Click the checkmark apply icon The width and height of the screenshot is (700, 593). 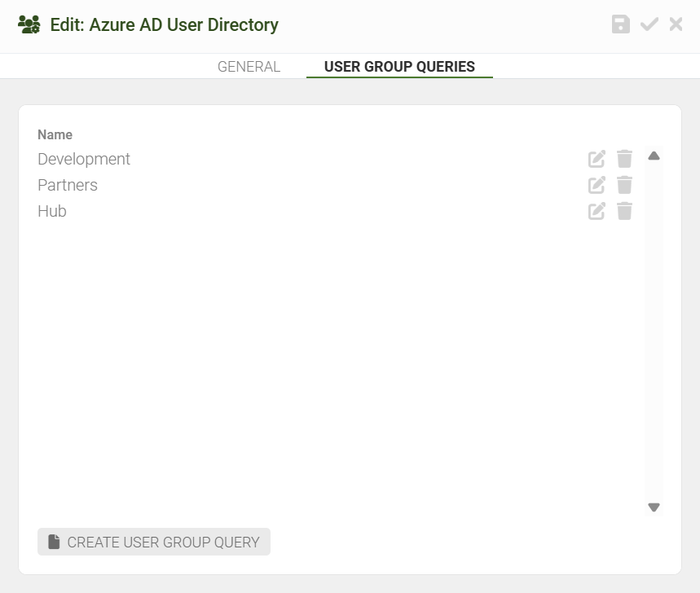tap(649, 24)
